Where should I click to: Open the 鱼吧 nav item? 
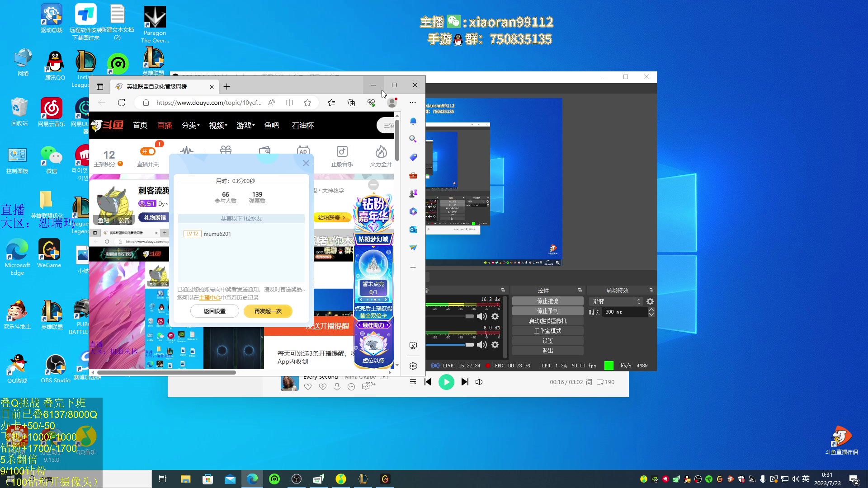click(x=272, y=126)
